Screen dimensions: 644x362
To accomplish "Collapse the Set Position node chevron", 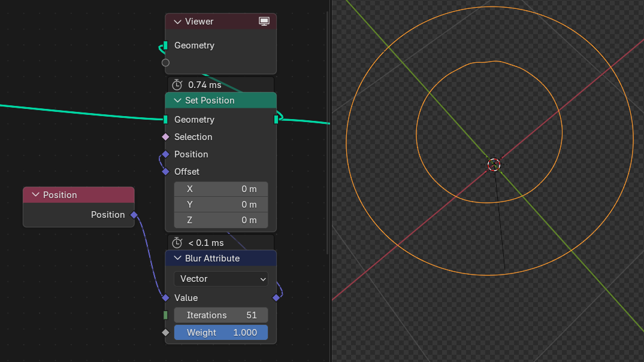I will point(177,101).
